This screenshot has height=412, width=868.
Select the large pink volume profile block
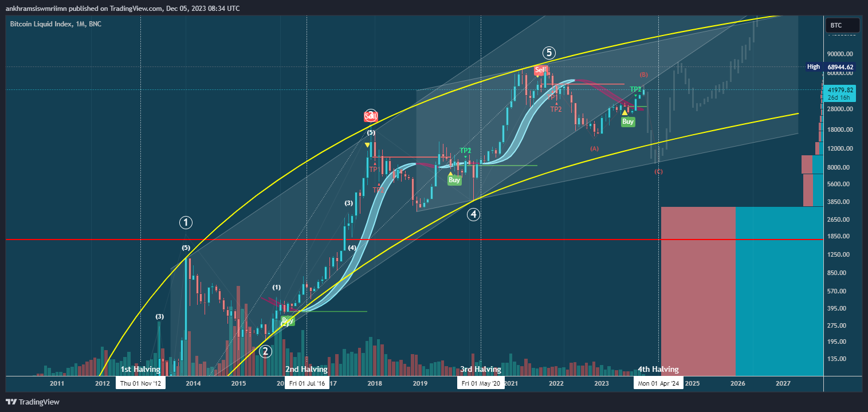[698, 291]
